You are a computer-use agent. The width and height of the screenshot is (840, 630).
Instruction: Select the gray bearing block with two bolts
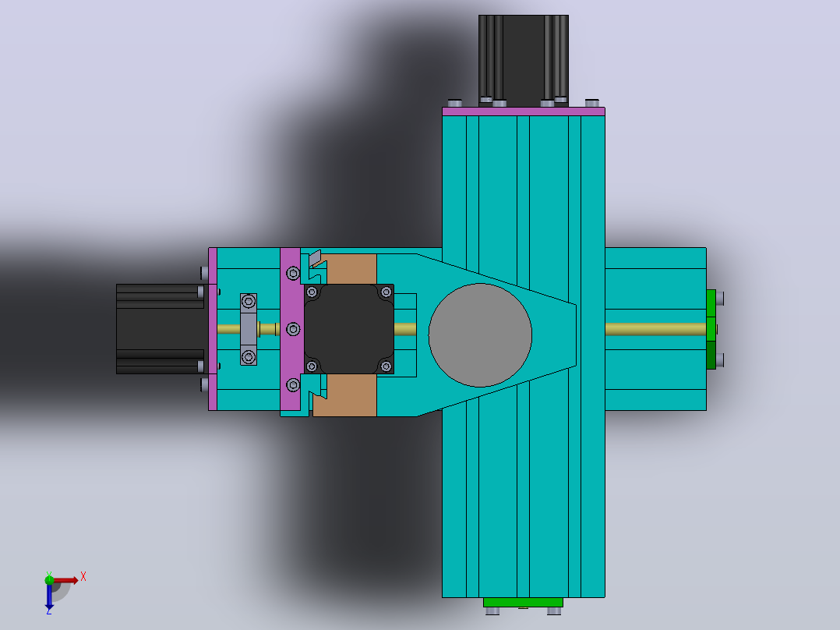[249, 329]
